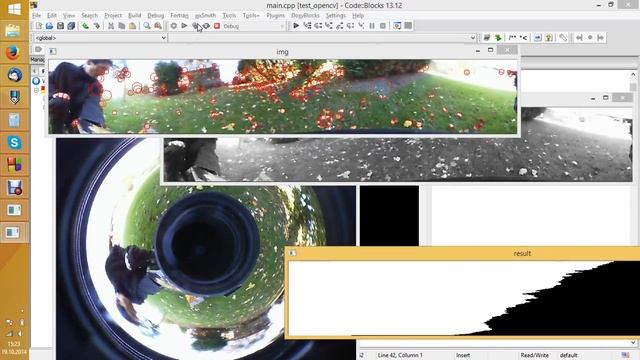Click the Windows Start button
This screenshot has height=360, width=640.
coord(14,9)
